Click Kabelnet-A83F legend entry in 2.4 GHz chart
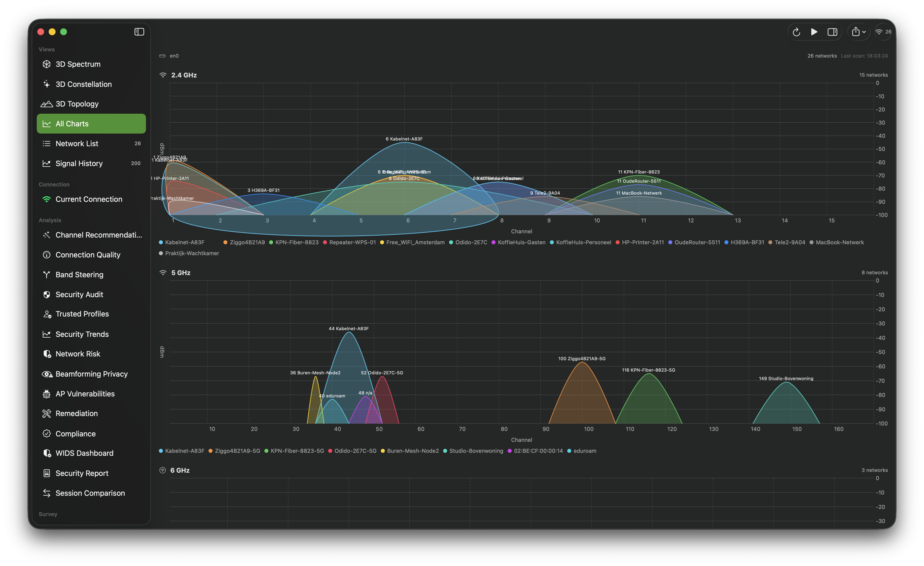924x566 pixels. (181, 242)
